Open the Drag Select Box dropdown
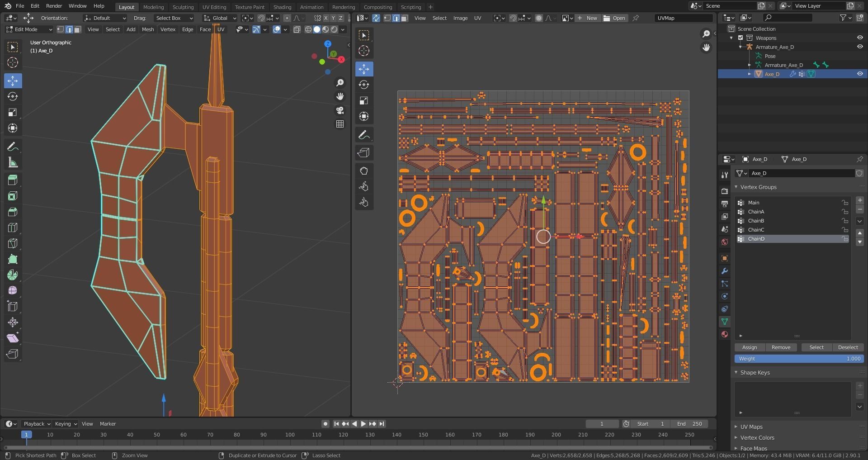 tap(174, 18)
